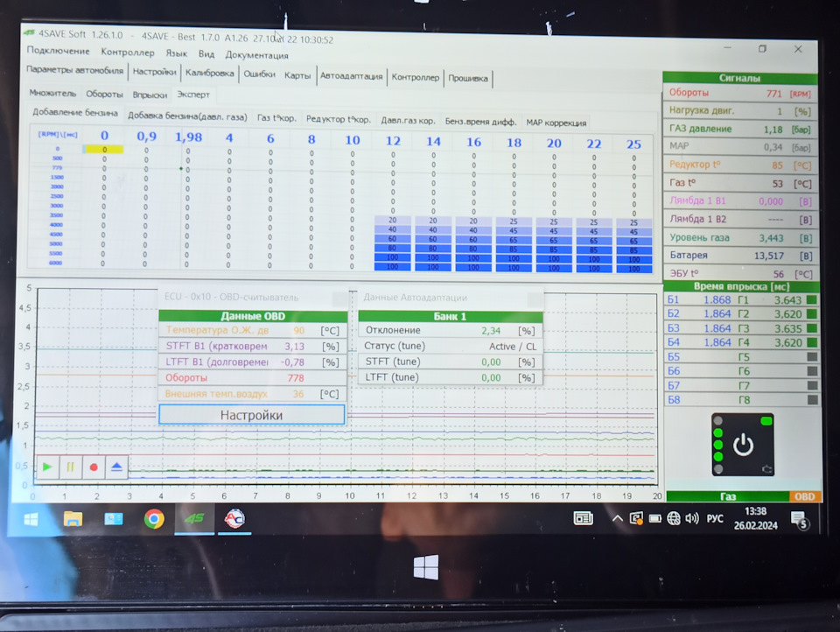Switch to Настройки top tab
Viewport: 840px width, 632px height.
tap(154, 72)
